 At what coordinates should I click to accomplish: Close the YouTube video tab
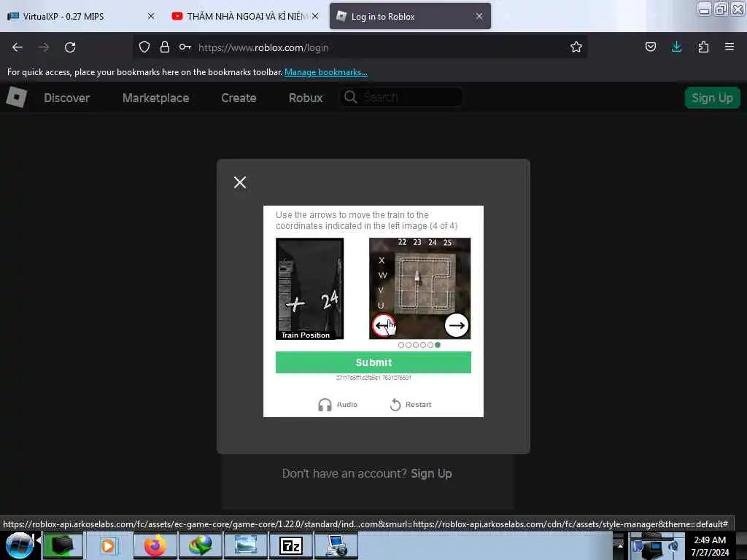click(x=315, y=16)
